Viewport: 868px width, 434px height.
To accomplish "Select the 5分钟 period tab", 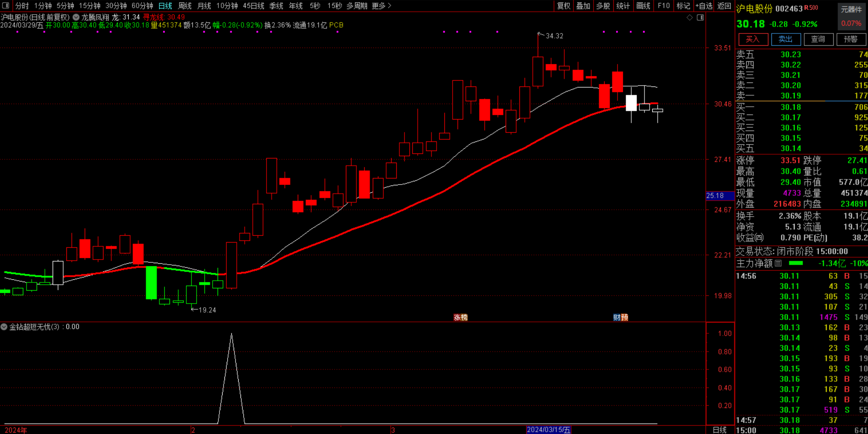I will click(65, 5).
